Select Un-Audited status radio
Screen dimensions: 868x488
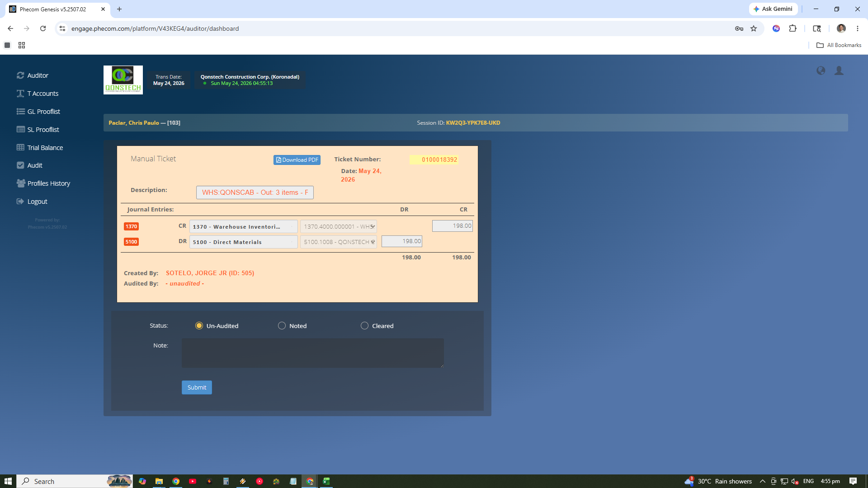point(199,326)
